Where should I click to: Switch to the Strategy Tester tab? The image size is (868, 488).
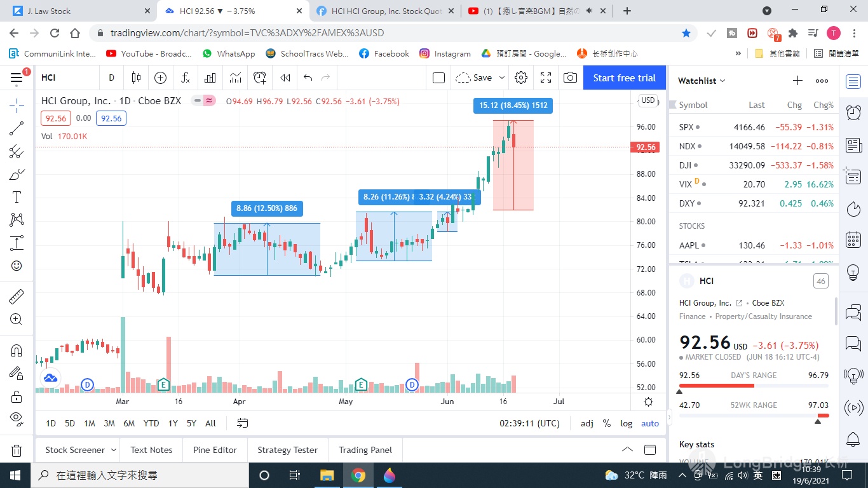point(287,450)
